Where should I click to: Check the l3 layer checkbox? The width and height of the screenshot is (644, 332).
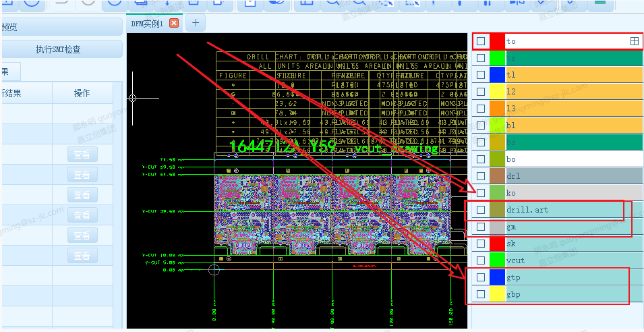tap(481, 109)
